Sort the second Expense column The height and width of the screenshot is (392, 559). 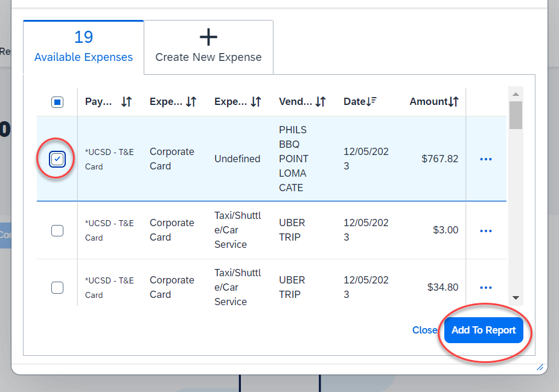coord(255,101)
